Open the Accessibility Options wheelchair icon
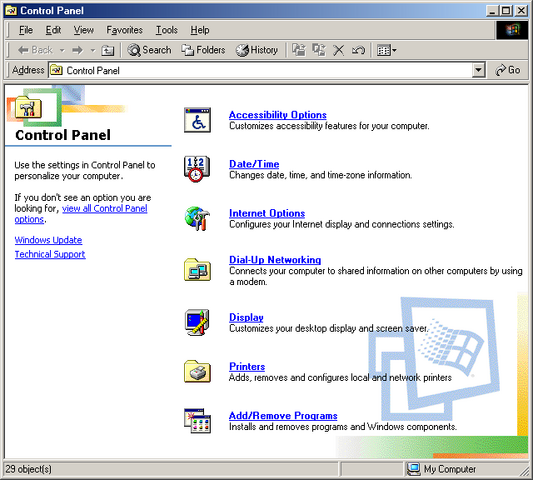The image size is (533, 480). tap(197, 120)
